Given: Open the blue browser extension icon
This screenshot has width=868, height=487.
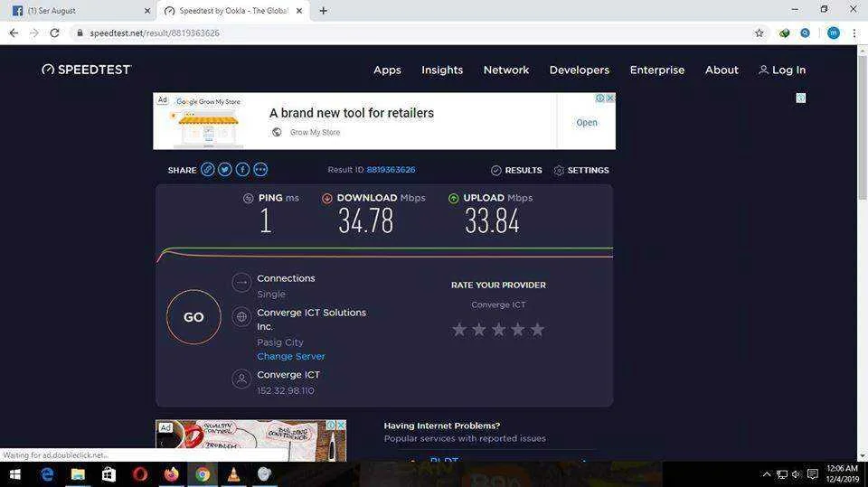Looking at the screenshot, I should pos(805,33).
